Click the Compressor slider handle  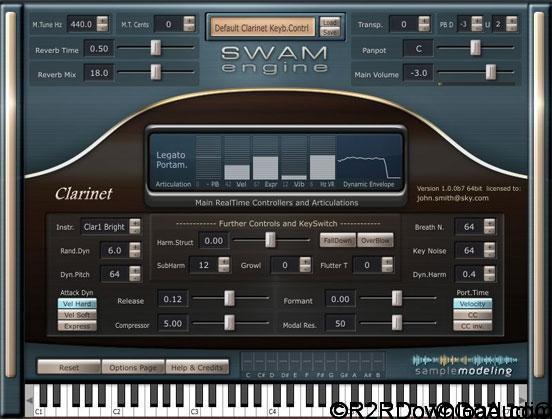(x=229, y=323)
